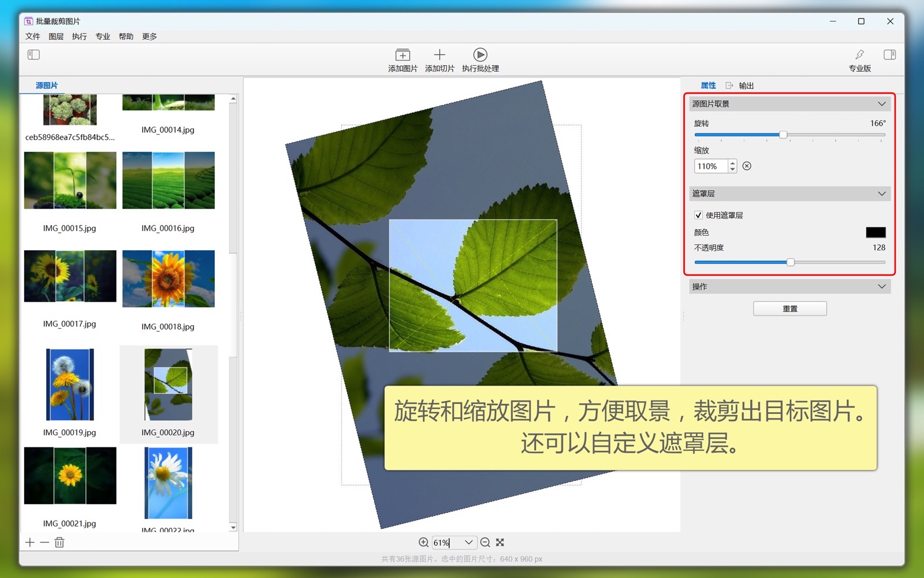Open the Pro version (专业版) icon
The height and width of the screenshot is (578, 924).
(859, 55)
